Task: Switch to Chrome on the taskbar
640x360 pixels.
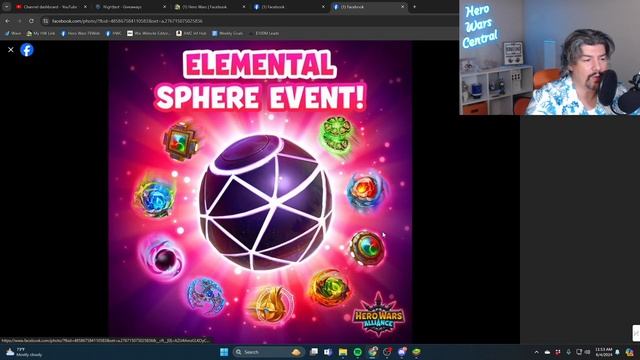Action: coord(372,352)
